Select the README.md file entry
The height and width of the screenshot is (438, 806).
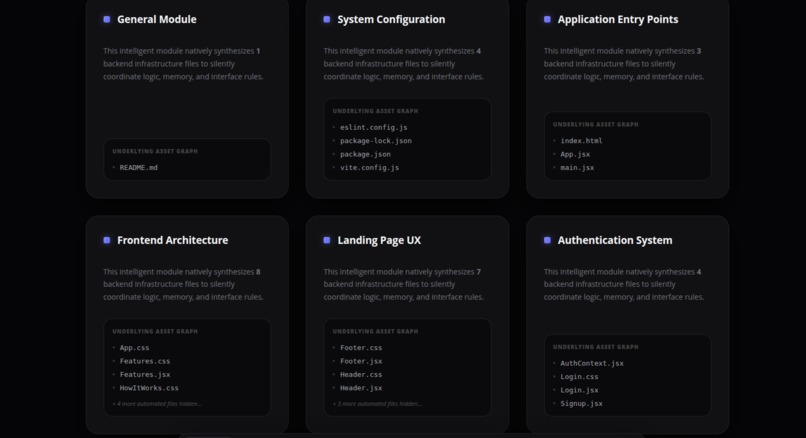coord(139,168)
